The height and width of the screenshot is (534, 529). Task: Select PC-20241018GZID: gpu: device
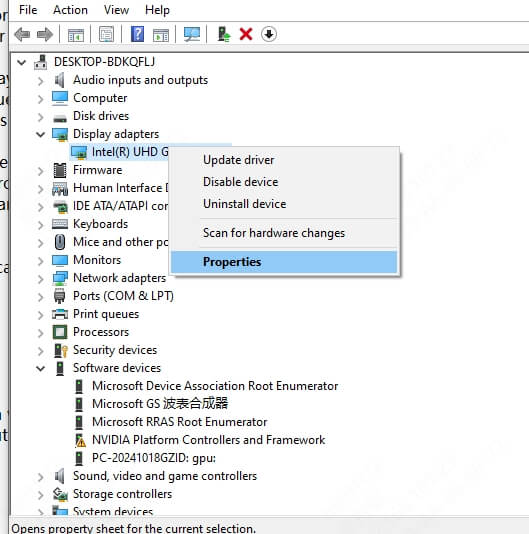pos(154,458)
